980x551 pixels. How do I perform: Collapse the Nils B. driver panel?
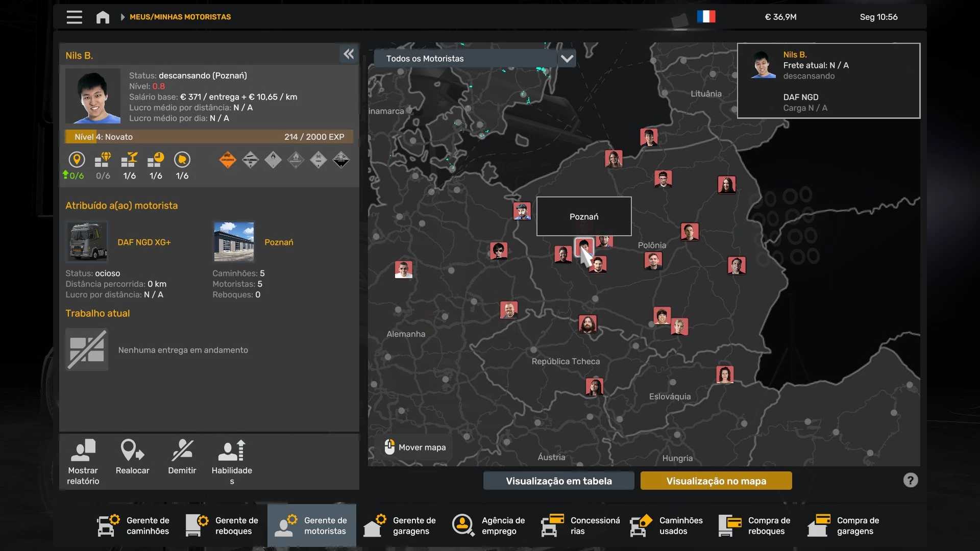coord(349,54)
